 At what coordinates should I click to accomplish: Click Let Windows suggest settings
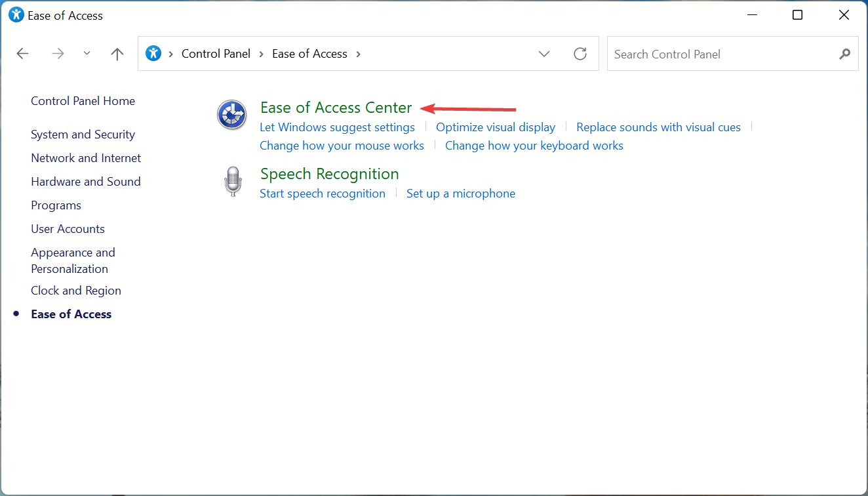[x=337, y=127]
